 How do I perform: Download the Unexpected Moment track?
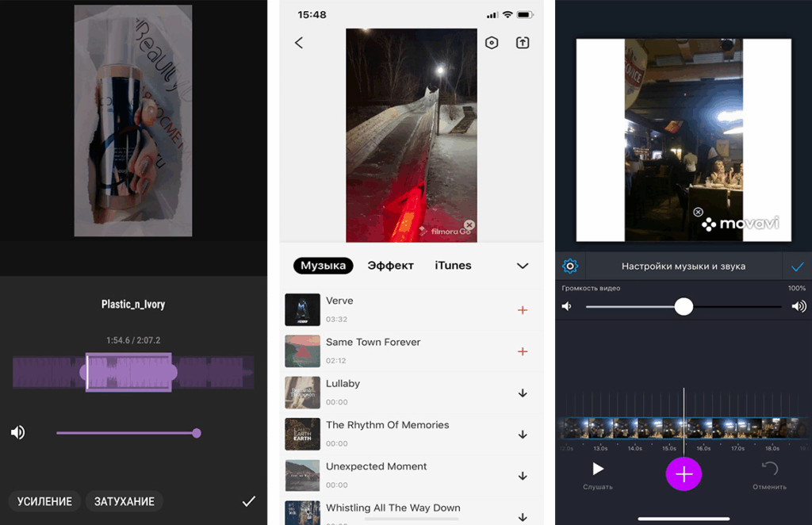click(523, 476)
